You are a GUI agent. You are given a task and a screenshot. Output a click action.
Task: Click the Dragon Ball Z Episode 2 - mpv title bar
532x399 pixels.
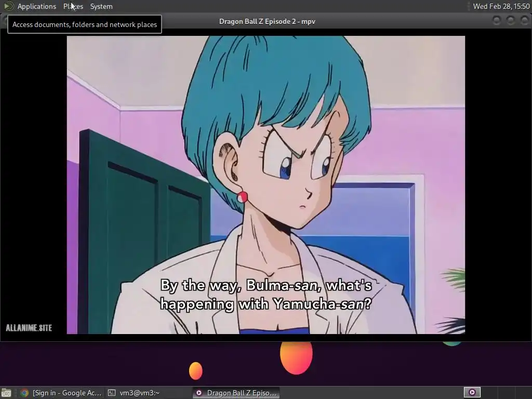267,21
